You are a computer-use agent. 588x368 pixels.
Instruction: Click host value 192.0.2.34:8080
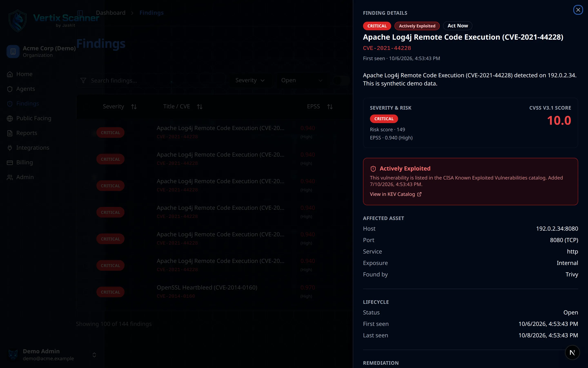[557, 229]
